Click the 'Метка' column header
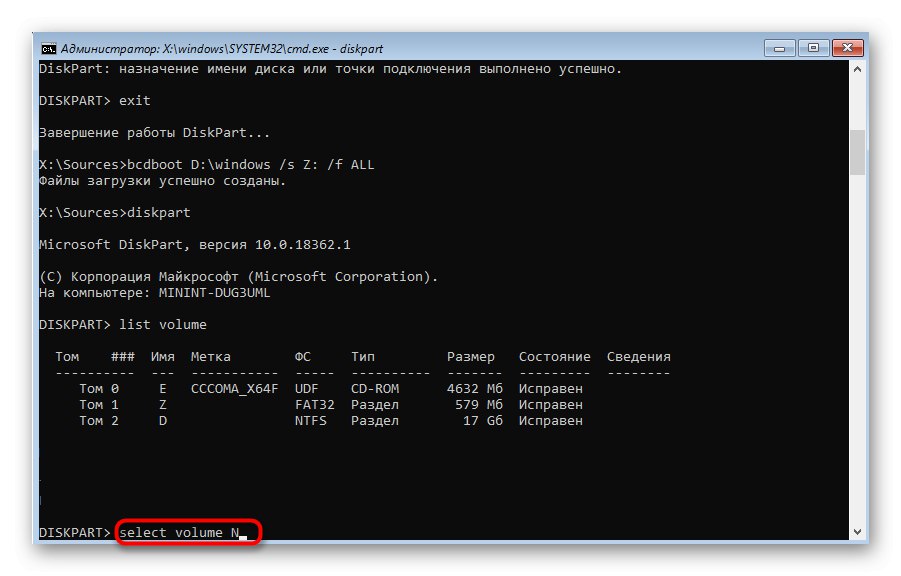This screenshot has width=901, height=576. (x=210, y=356)
